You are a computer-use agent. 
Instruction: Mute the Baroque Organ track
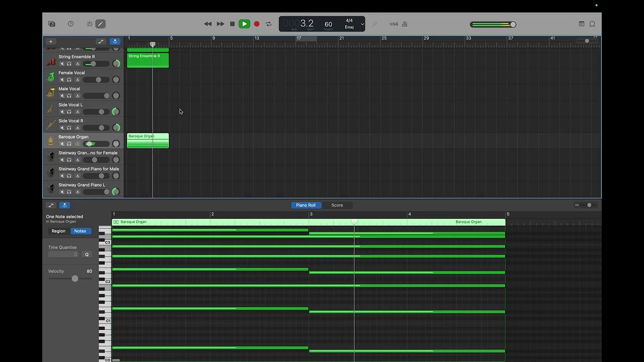[x=62, y=144]
